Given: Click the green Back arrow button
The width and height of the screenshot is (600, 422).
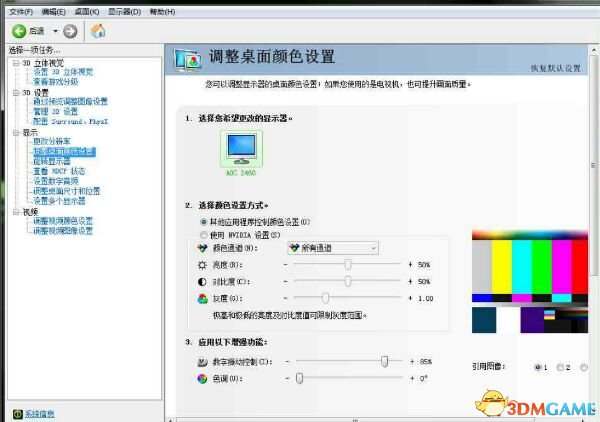Looking at the screenshot, I should click(19, 31).
